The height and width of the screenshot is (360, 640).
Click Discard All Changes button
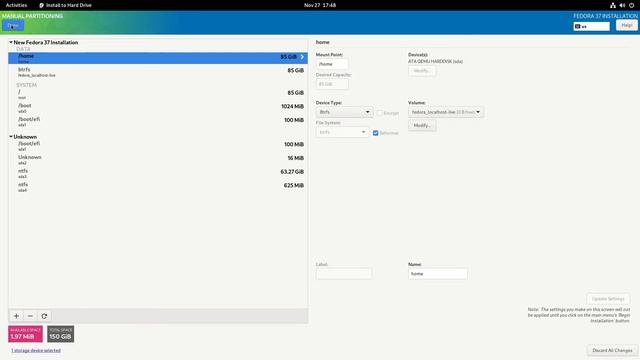[612, 350]
